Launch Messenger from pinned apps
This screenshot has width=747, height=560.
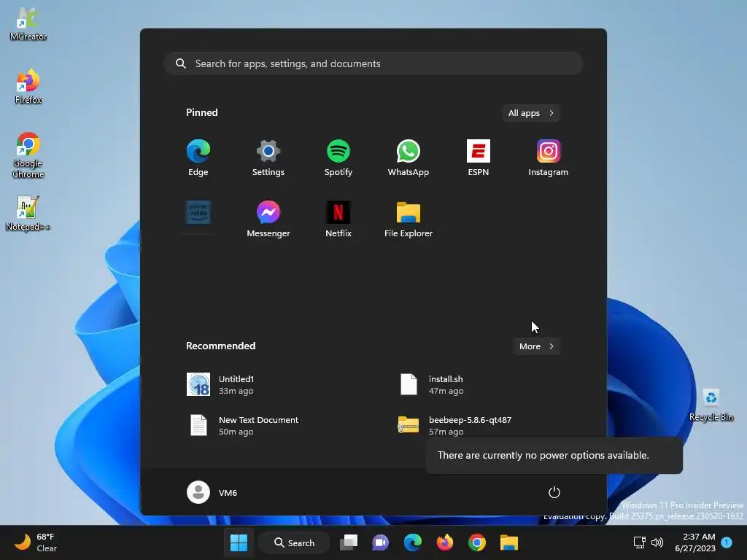[268, 219]
